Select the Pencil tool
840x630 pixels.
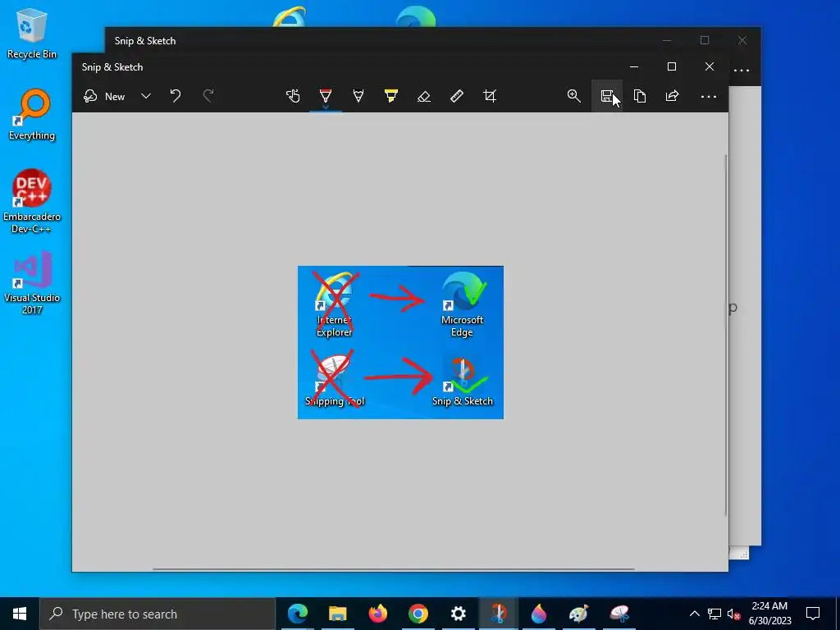pos(358,96)
